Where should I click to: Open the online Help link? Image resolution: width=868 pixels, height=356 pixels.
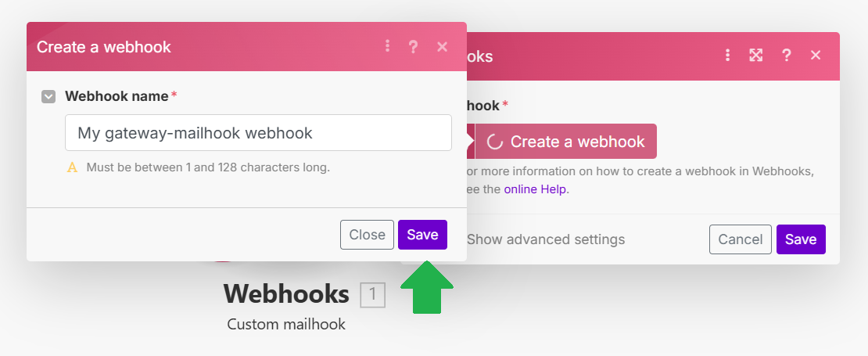pos(535,189)
